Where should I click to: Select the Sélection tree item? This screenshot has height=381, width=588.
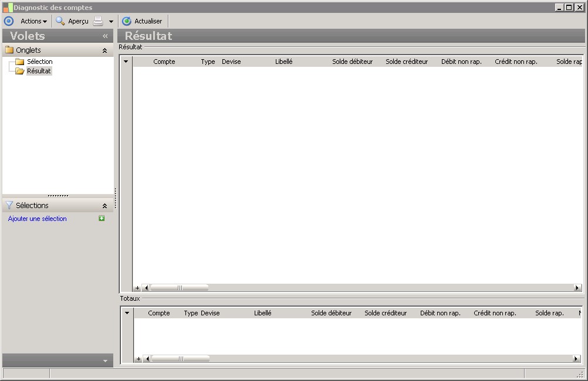39,62
